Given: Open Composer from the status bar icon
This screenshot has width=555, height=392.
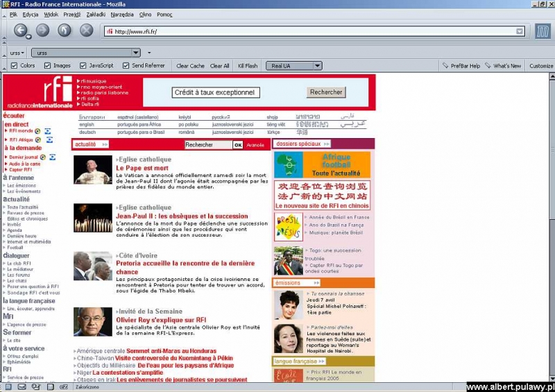Looking at the screenshot, I should [36, 387].
